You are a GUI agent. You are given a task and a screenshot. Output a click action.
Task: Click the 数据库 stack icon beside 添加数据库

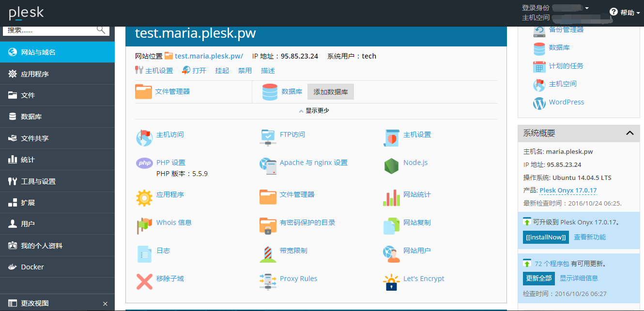coord(270,92)
